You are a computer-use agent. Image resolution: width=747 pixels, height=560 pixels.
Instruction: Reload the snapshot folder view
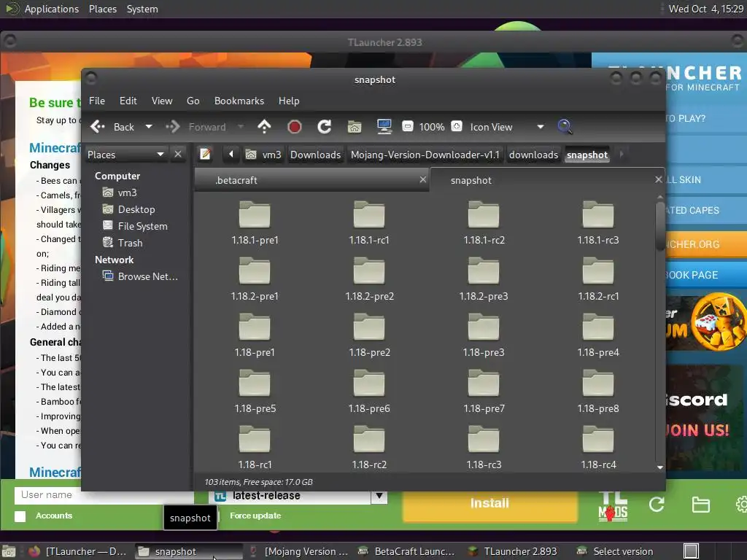pos(325,127)
